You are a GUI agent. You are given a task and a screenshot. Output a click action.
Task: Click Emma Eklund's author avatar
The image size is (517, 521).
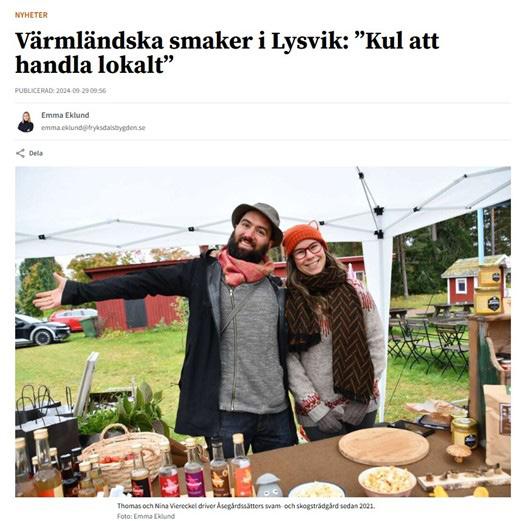tap(26, 122)
